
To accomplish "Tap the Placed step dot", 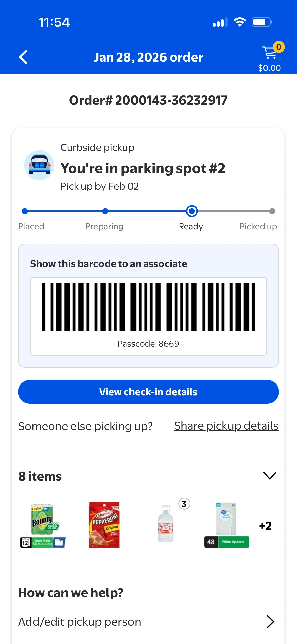I will point(25,211).
